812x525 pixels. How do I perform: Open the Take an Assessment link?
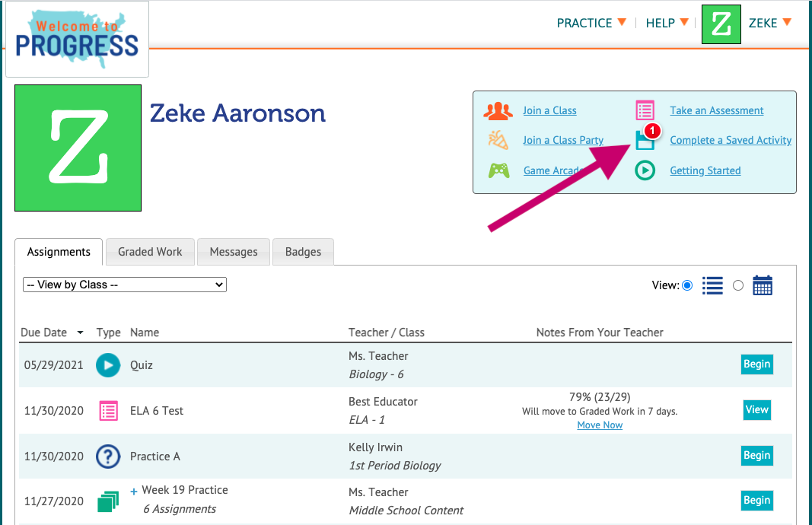coord(717,110)
